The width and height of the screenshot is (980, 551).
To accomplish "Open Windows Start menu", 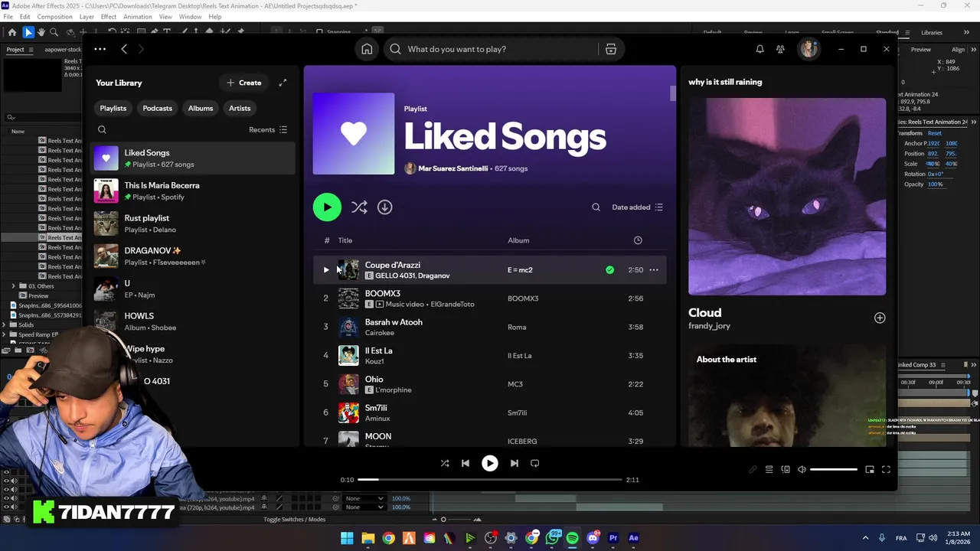I will point(347,538).
